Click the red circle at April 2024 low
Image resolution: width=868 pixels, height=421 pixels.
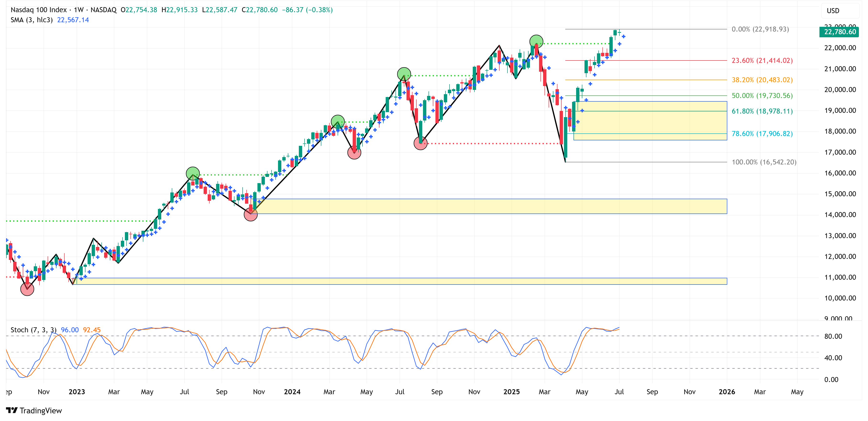pyautogui.click(x=354, y=153)
